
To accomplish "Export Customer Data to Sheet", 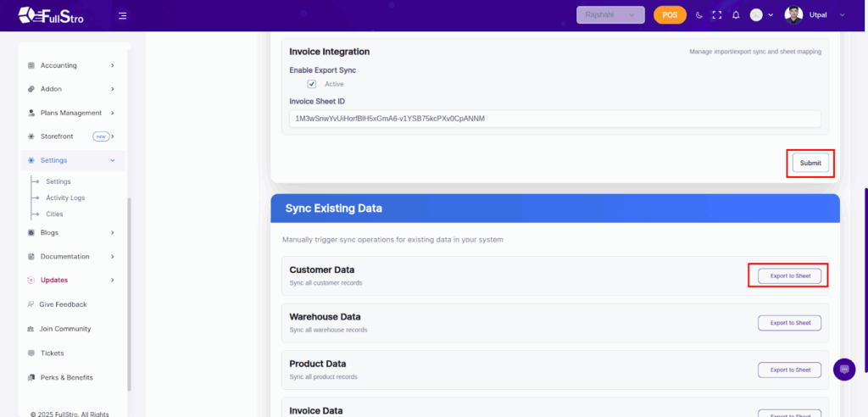I will click(789, 275).
